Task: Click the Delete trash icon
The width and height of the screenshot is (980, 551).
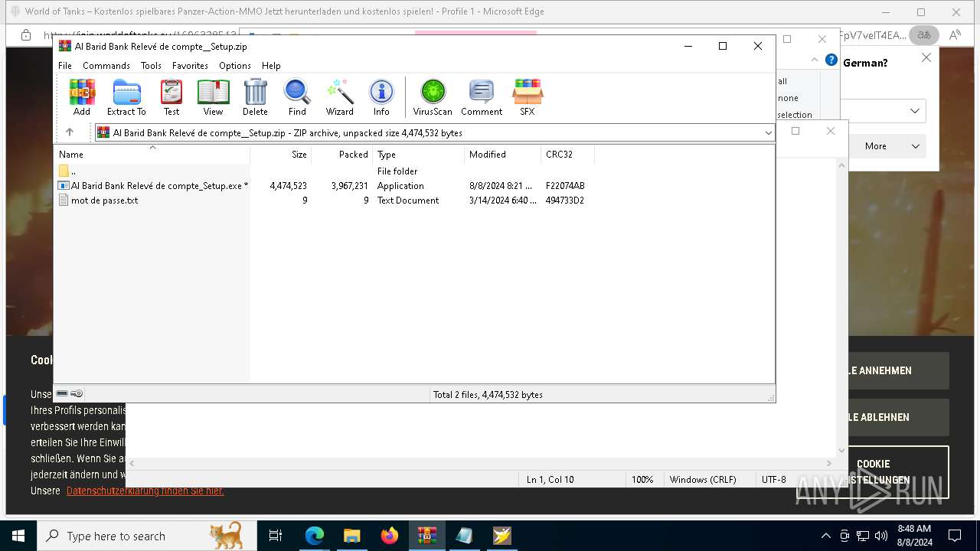Action: (x=255, y=97)
